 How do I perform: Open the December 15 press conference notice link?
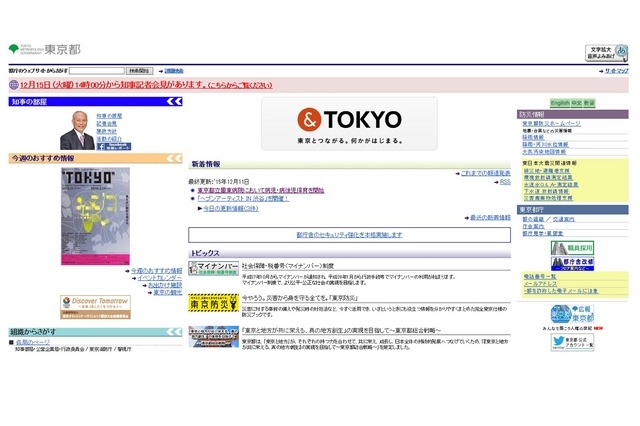146,85
